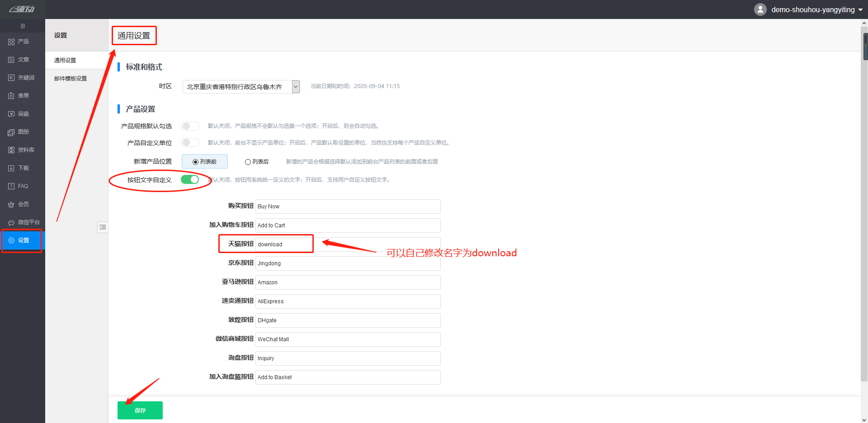Collapse the left sidebar via top handle
Screen dimensions: 868x423
(x=23, y=26)
